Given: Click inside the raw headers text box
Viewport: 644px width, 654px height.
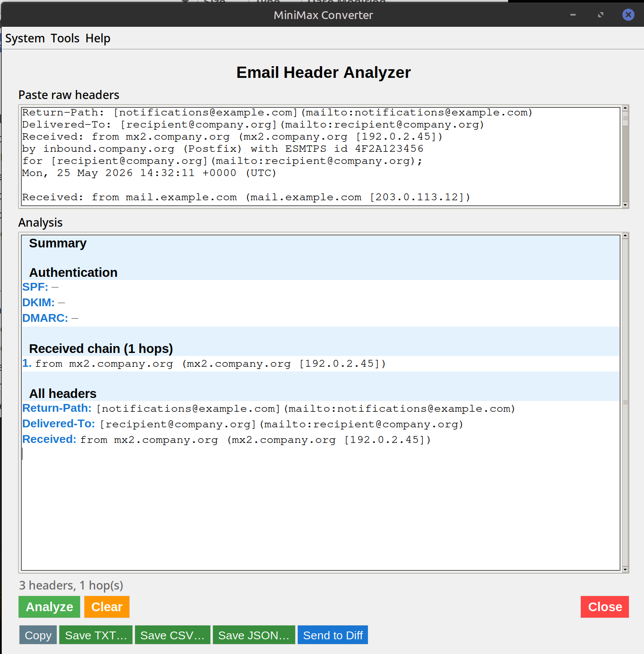Looking at the screenshot, I should point(321,156).
